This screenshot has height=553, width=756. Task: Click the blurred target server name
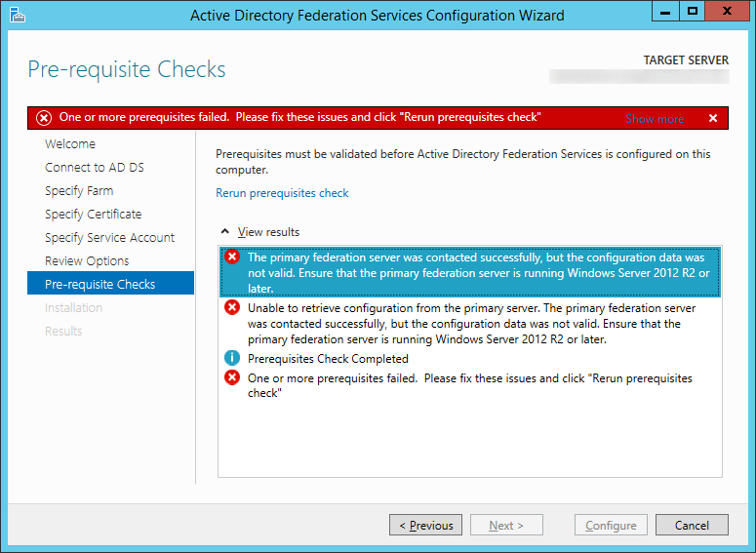click(639, 76)
